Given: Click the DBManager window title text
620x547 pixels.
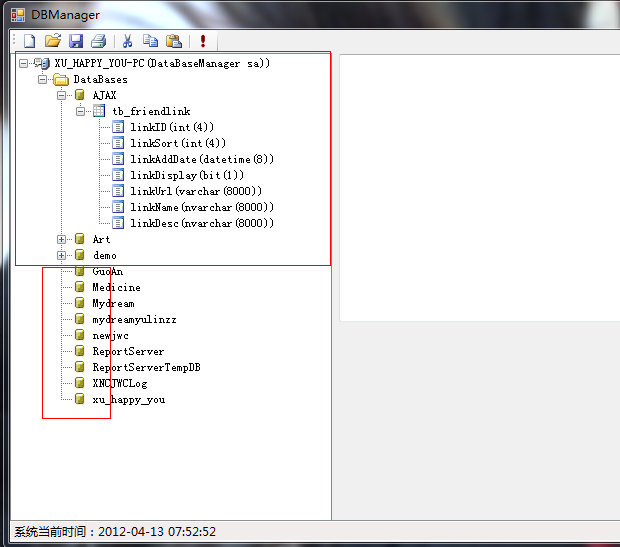Looking at the screenshot, I should (x=66, y=15).
